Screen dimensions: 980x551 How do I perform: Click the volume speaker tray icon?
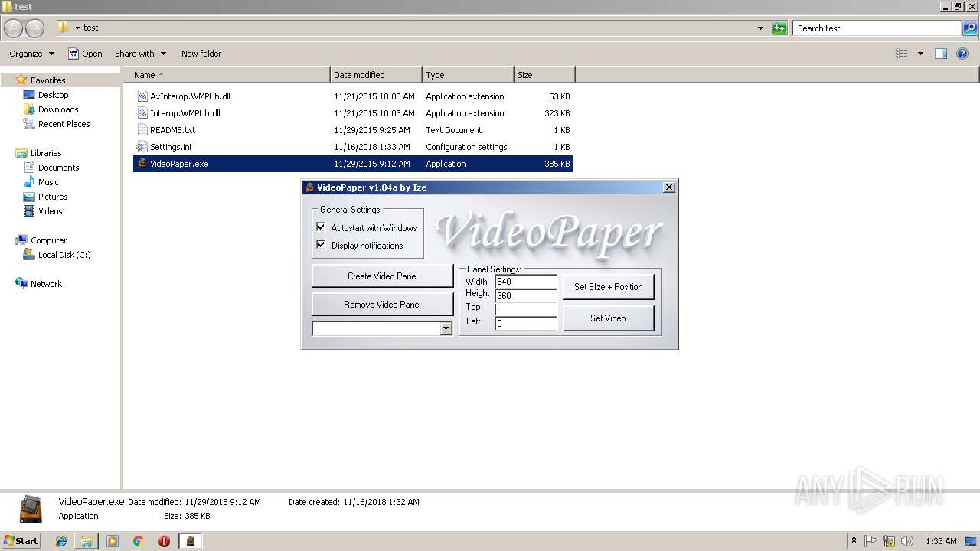point(907,541)
